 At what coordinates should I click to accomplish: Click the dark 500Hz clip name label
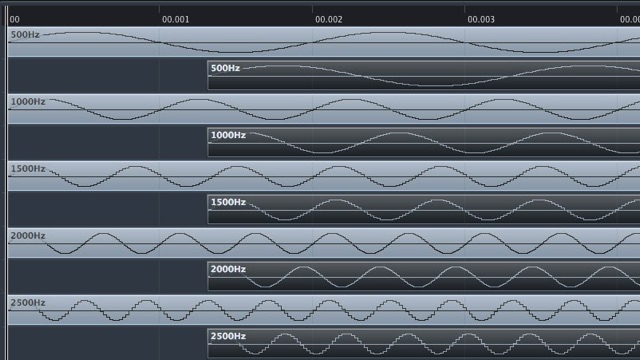click(225, 68)
